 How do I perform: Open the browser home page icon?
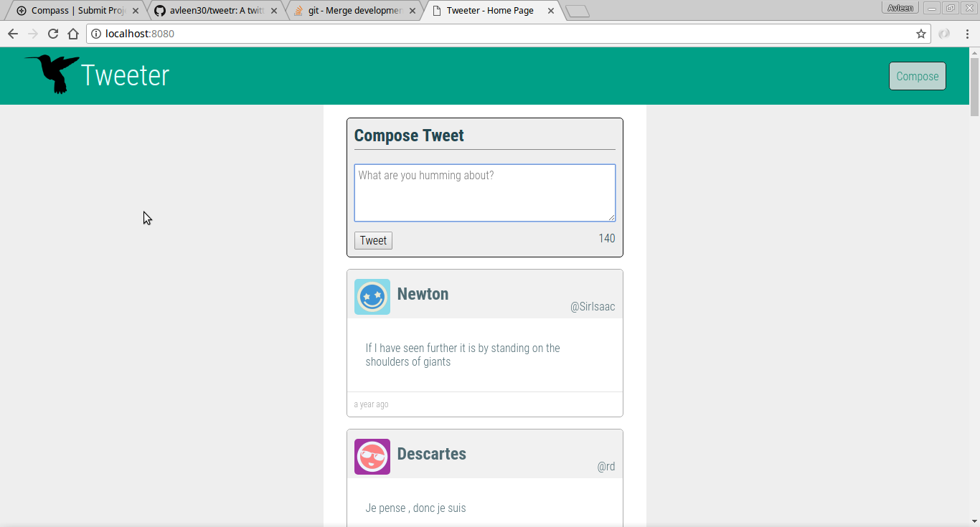73,34
